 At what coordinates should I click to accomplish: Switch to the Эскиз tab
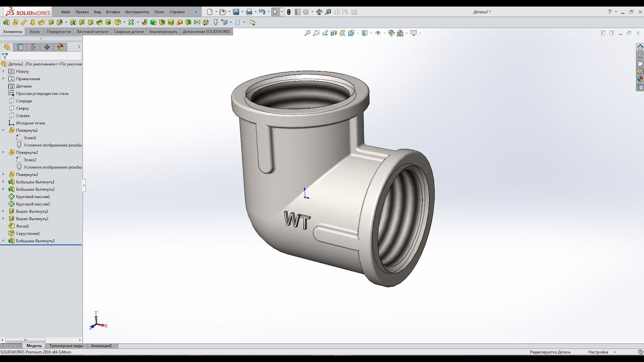pyautogui.click(x=34, y=32)
